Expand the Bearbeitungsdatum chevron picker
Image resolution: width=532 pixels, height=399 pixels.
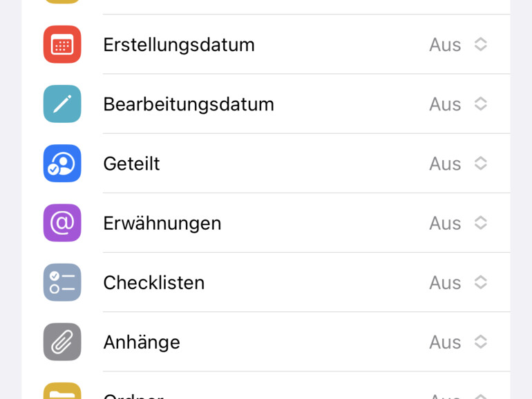tap(481, 104)
